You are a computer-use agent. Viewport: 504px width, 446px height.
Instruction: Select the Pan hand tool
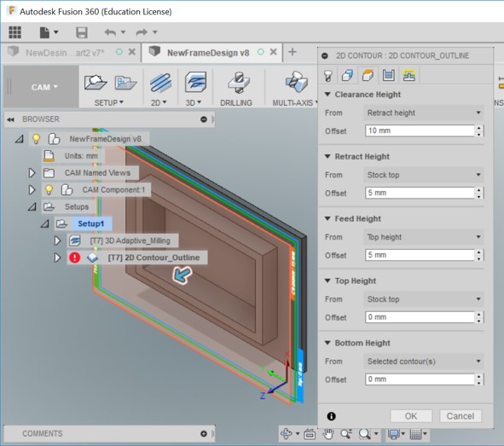(327, 434)
